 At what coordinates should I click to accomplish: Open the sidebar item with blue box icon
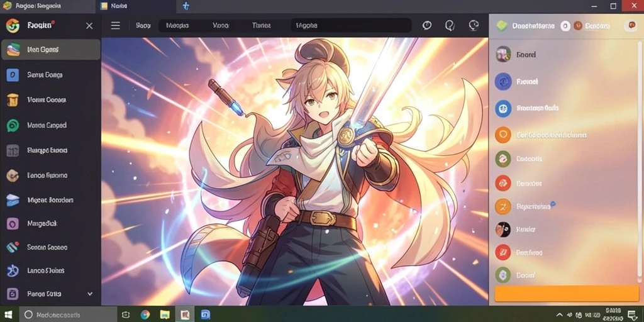pyautogui.click(x=50, y=200)
